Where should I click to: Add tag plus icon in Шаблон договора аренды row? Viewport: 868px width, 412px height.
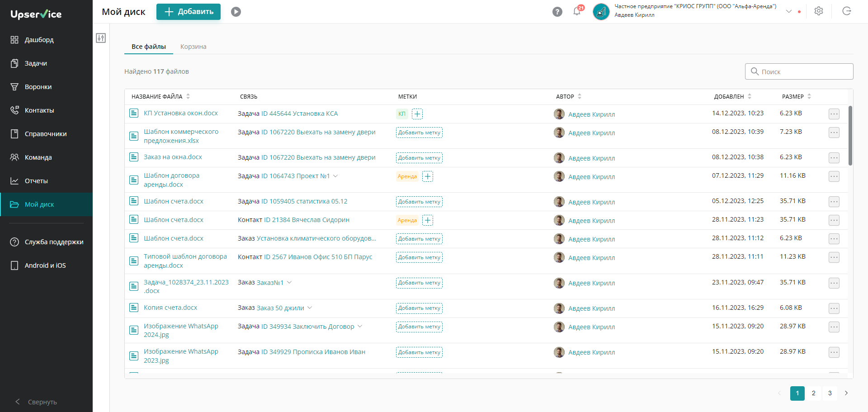point(428,176)
